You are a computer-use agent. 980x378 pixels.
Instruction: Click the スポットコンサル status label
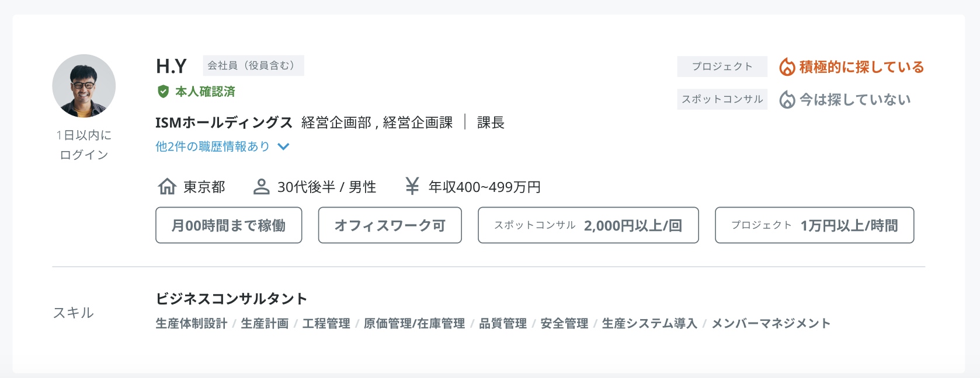click(722, 99)
